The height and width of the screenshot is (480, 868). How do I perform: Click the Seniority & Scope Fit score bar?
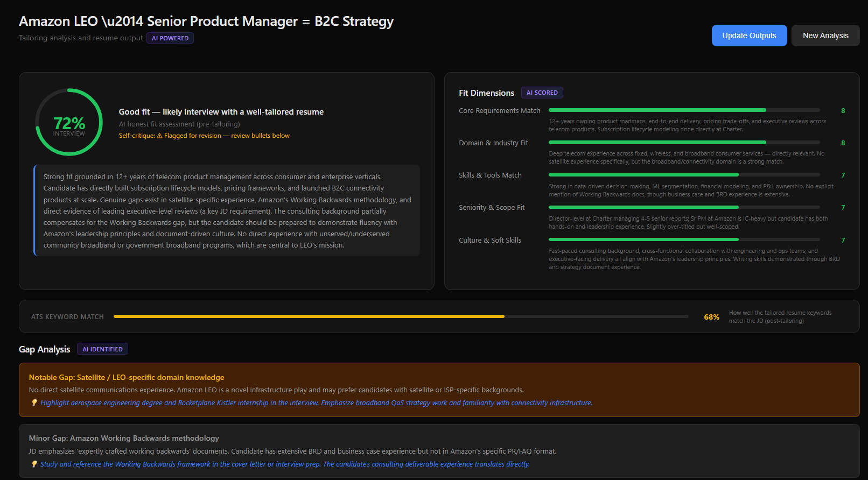pyautogui.click(x=684, y=207)
